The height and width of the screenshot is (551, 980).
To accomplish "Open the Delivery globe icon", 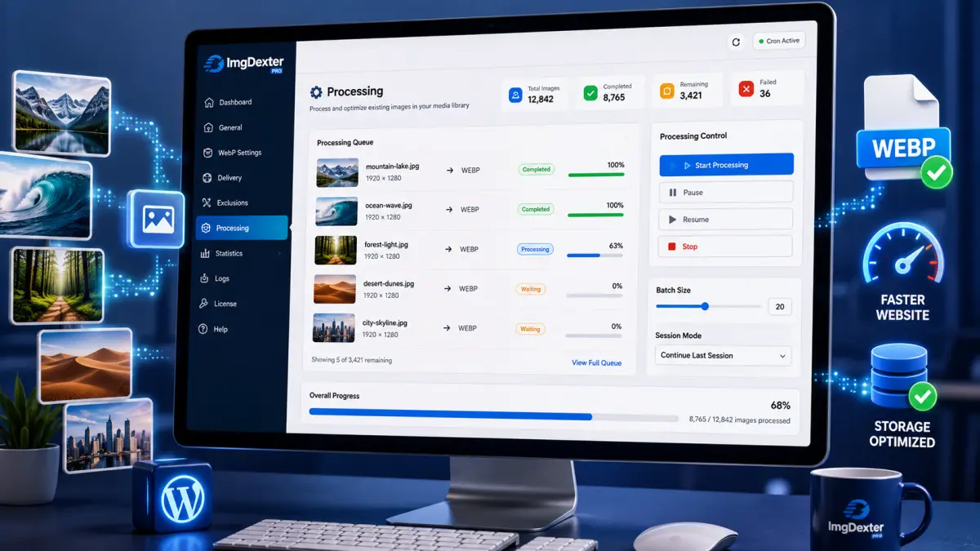I will (206, 178).
